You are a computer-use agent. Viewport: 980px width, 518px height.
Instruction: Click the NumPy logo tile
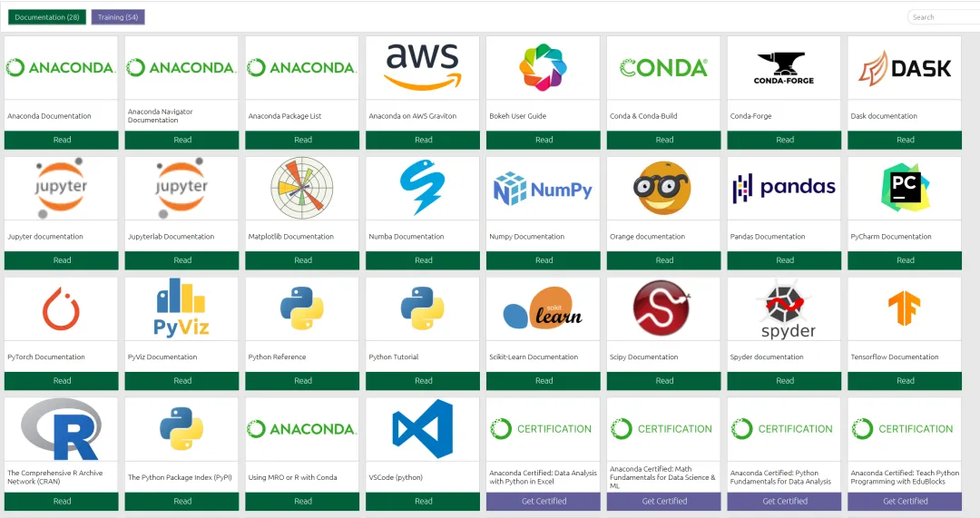(544, 188)
